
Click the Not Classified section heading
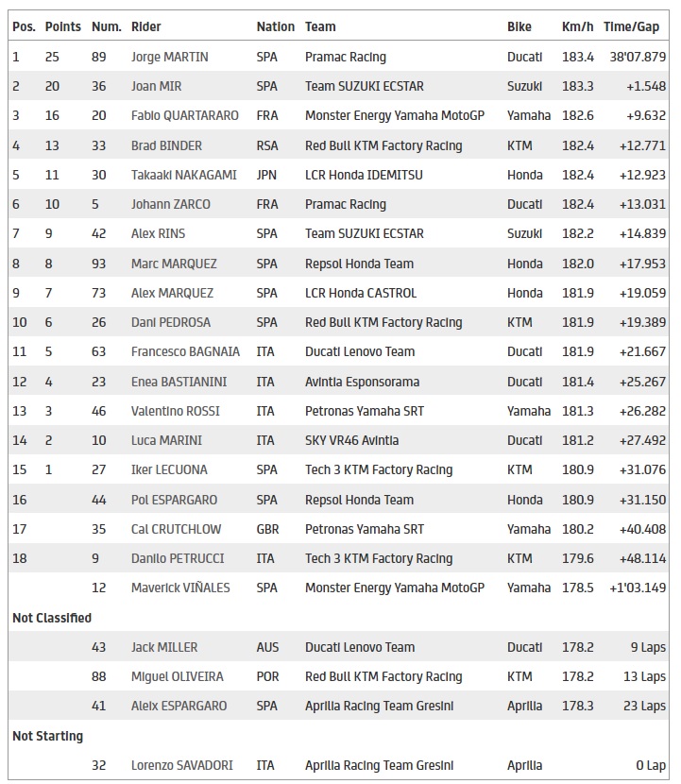coord(52,618)
